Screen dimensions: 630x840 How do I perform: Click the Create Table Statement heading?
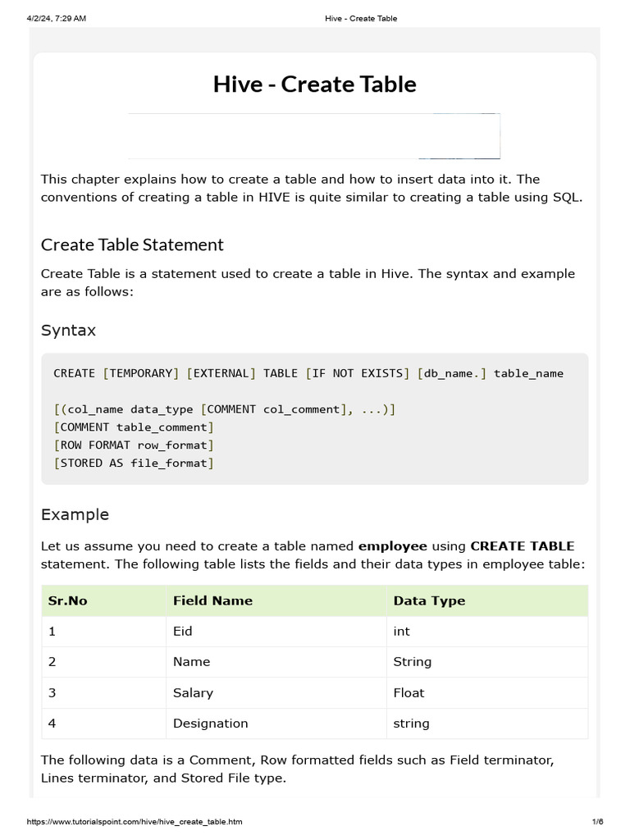[132, 244]
